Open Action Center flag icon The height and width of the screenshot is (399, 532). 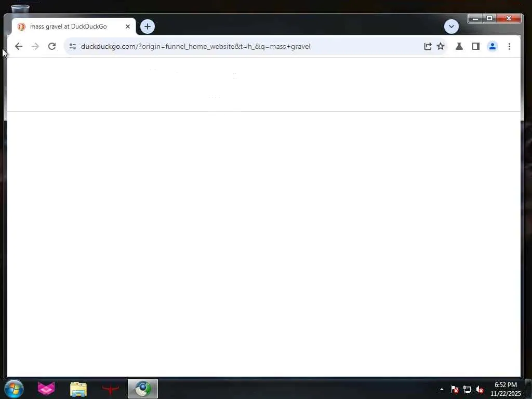click(455, 389)
